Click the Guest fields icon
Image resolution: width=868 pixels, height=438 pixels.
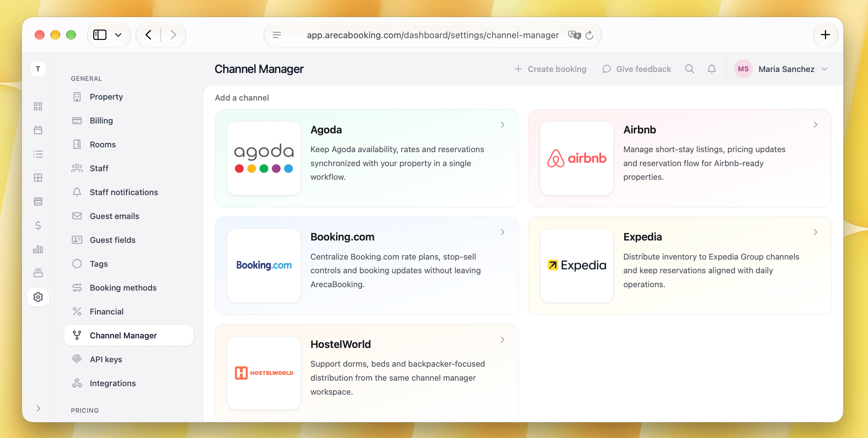tap(77, 240)
